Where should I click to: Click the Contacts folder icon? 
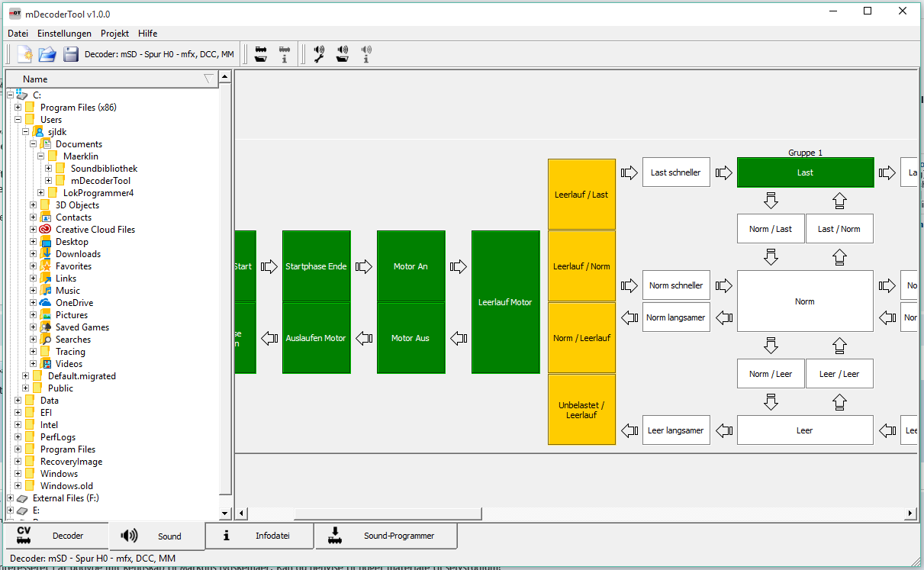45,217
